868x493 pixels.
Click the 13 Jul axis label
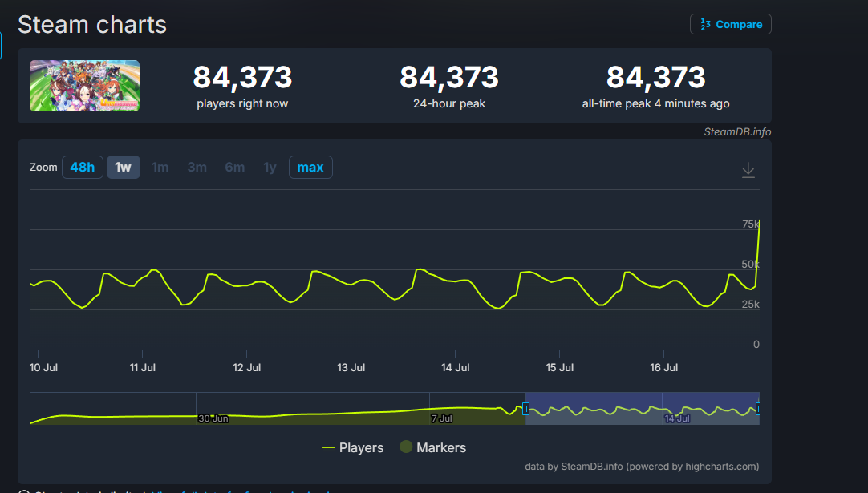click(x=351, y=367)
